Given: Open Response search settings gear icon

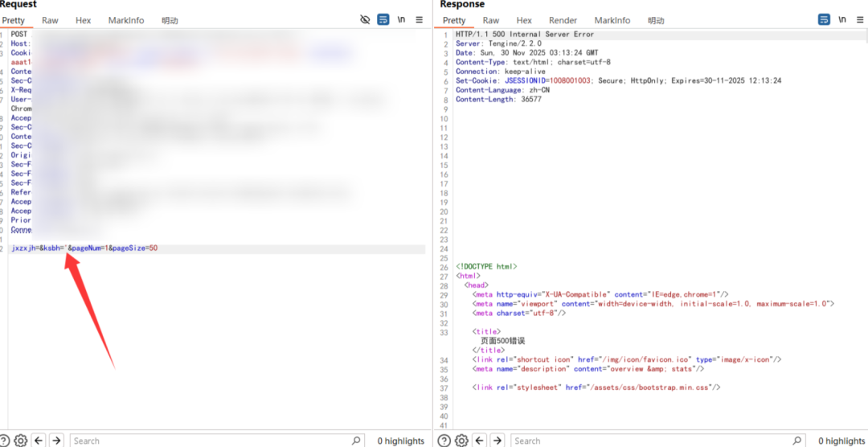Looking at the screenshot, I should [x=461, y=441].
